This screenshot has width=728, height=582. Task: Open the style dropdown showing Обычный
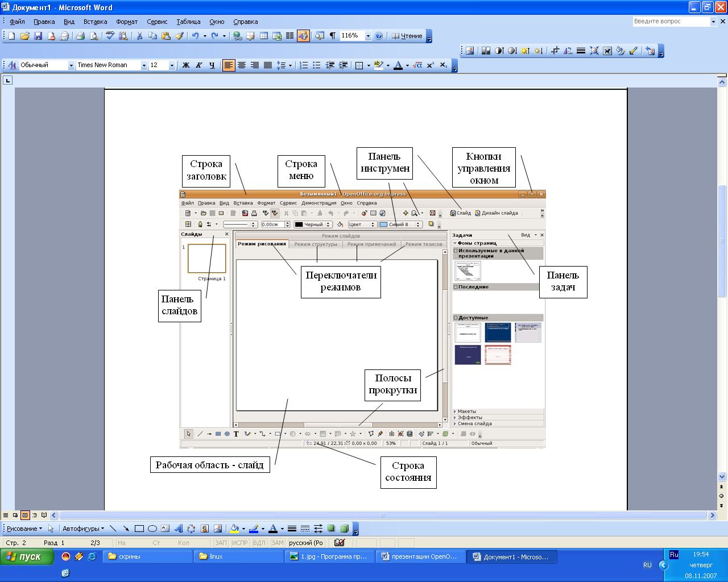(x=72, y=65)
